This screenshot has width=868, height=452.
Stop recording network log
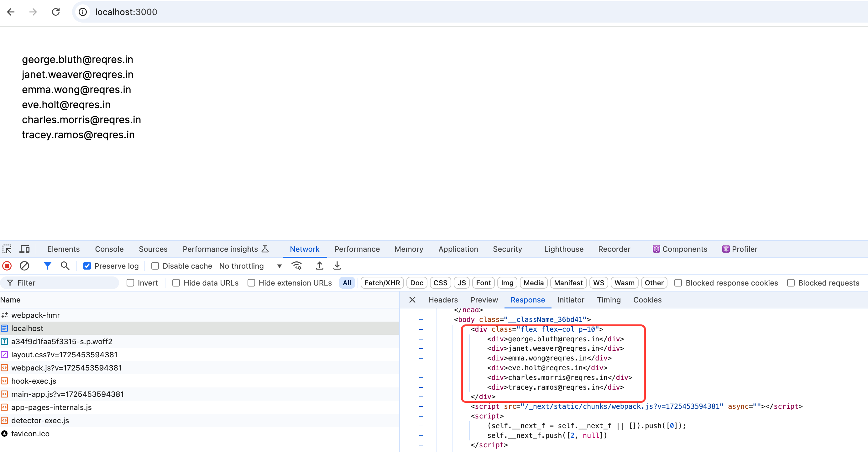tap(7, 266)
